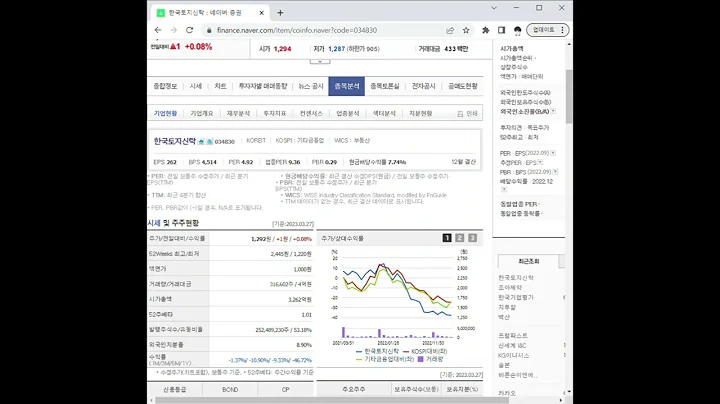
Task: Click the 주요주주 table header
Action: 354,389
